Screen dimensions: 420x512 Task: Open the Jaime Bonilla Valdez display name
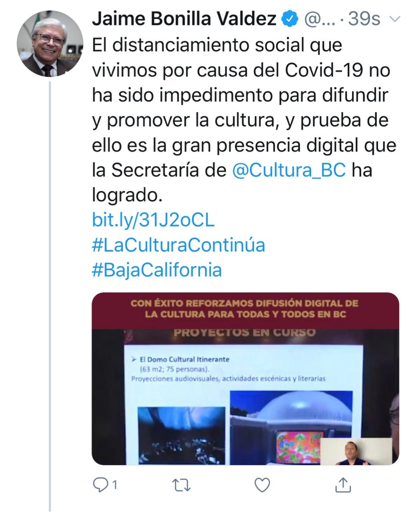pyautogui.click(x=184, y=18)
